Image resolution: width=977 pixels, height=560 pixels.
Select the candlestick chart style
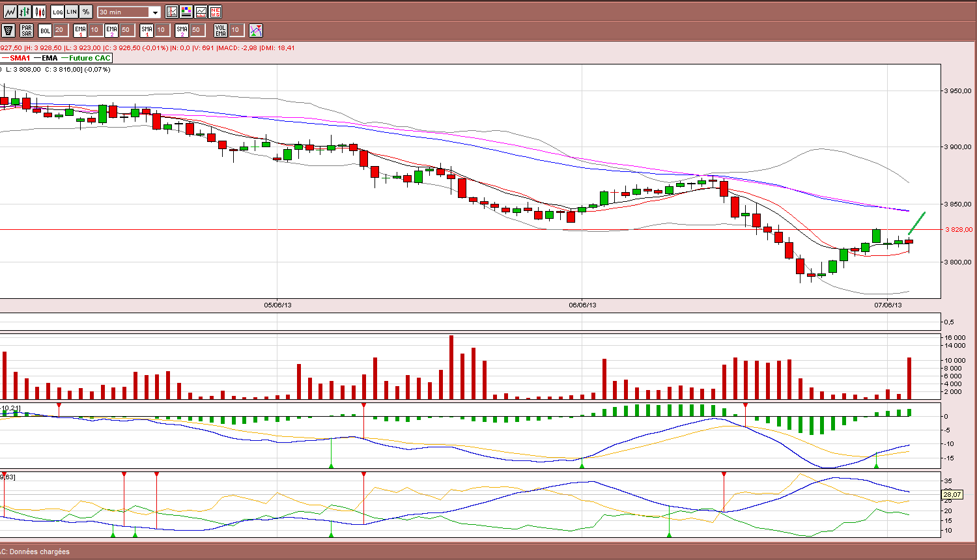40,12
